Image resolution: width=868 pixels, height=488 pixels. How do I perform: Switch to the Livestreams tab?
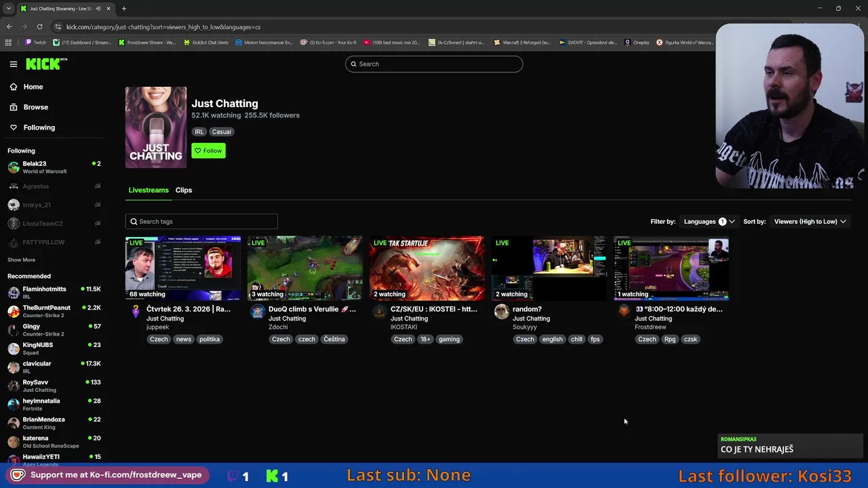pyautogui.click(x=149, y=190)
